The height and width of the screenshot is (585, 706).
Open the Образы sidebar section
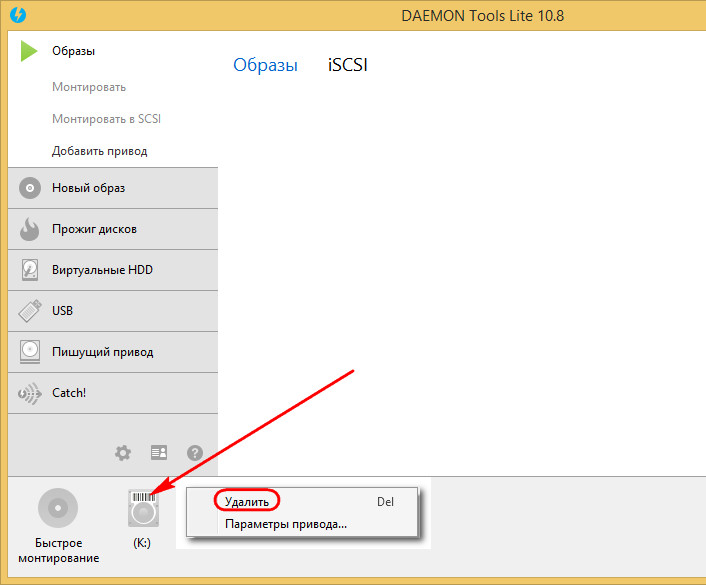(73, 51)
